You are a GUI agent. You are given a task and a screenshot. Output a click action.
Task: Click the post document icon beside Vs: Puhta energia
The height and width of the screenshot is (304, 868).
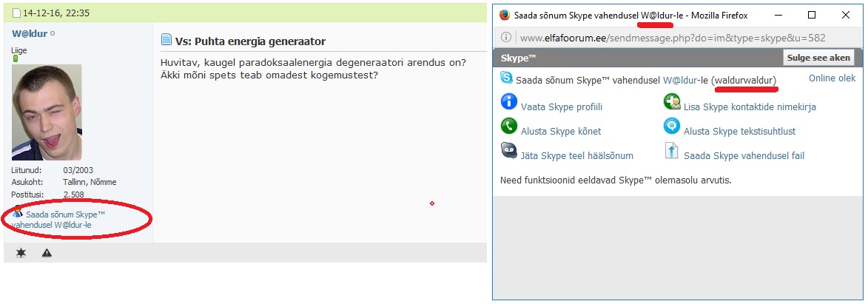pyautogui.click(x=166, y=39)
